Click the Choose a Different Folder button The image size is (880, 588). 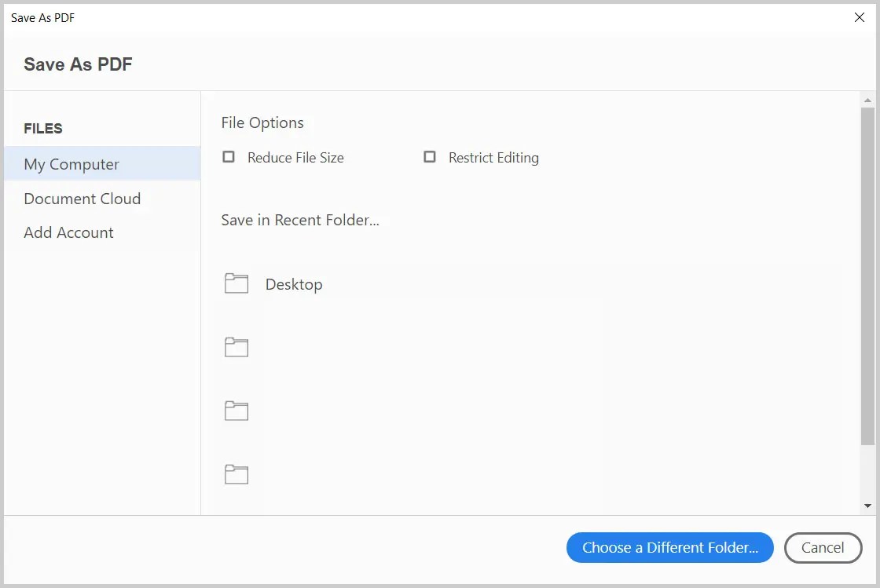click(669, 547)
